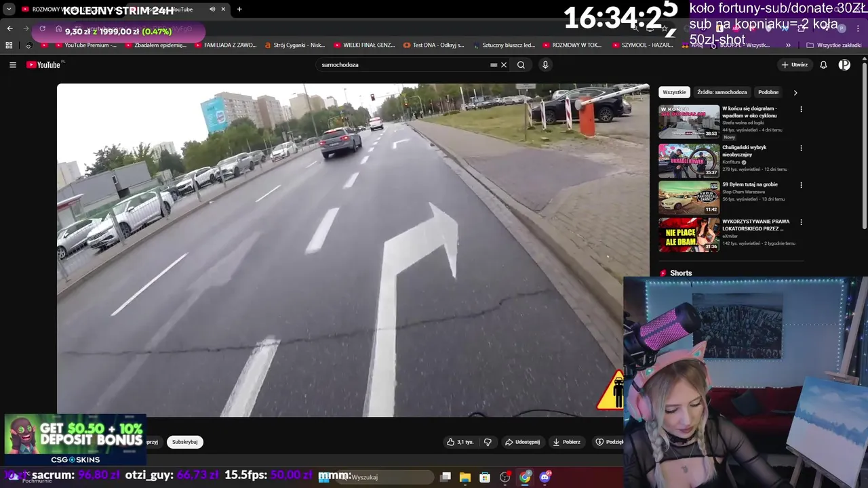The width and height of the screenshot is (868, 488).
Task: Open the ROZMOWY W TOK... bookmark
Action: [x=572, y=45]
